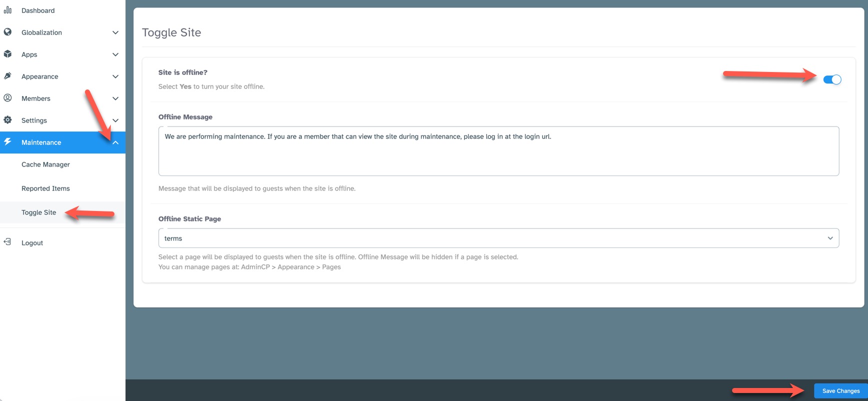Click the Apps cube icon
Screen dimensions: 868x401
coord(7,54)
